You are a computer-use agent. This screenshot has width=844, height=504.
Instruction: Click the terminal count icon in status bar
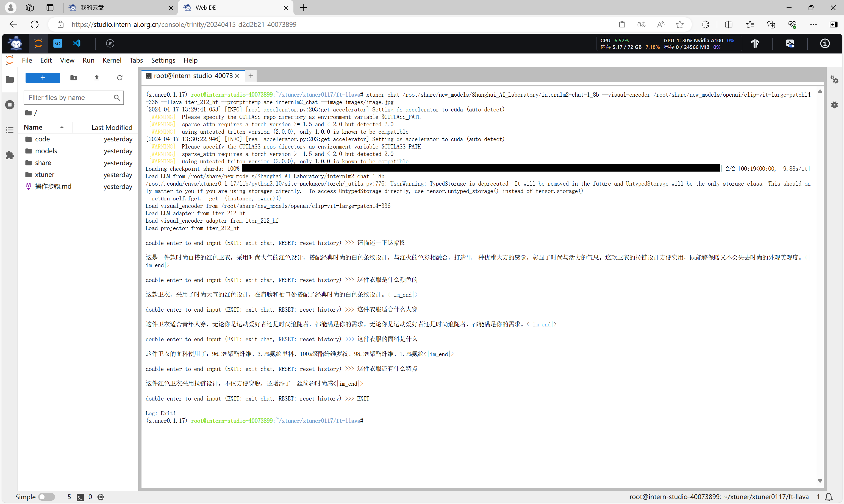click(x=80, y=497)
